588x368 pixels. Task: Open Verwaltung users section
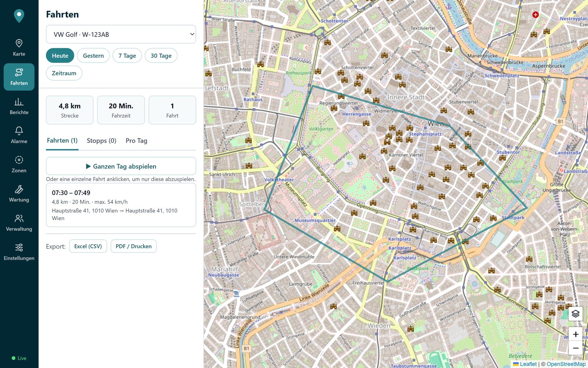[x=19, y=223]
